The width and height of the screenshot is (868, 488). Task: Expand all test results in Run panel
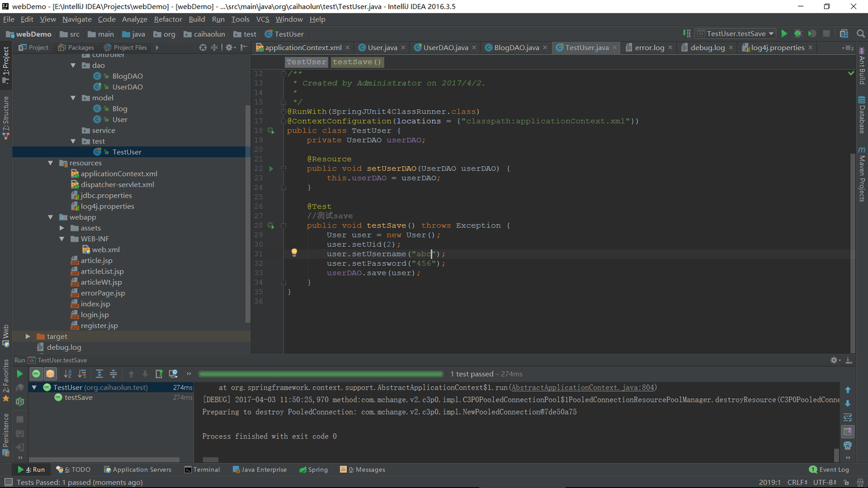[99, 374]
